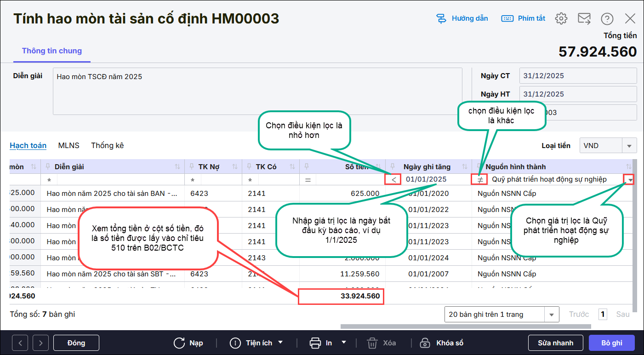644x355 pixels.
Task: Click the Khóa sổ lock icon
Action: pos(425,343)
